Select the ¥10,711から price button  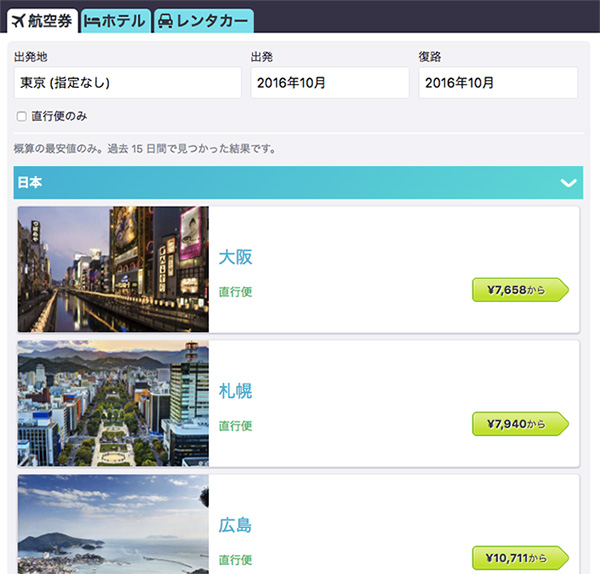point(520,558)
